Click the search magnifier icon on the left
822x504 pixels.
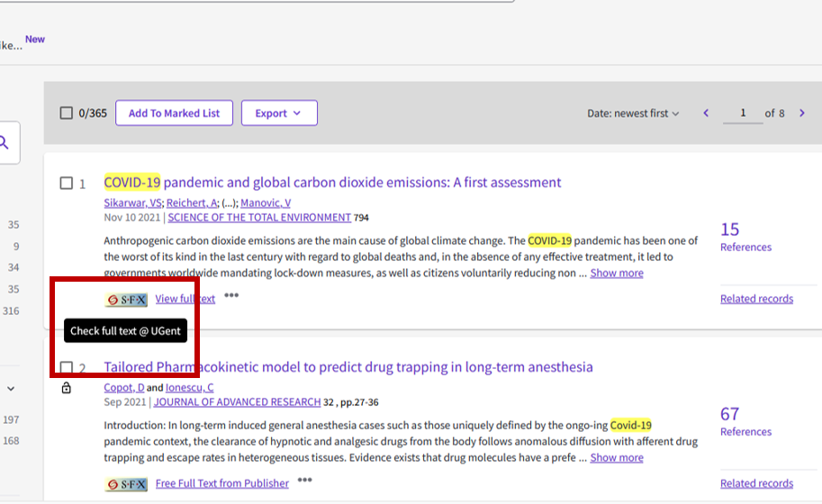pyautogui.click(x=5, y=142)
